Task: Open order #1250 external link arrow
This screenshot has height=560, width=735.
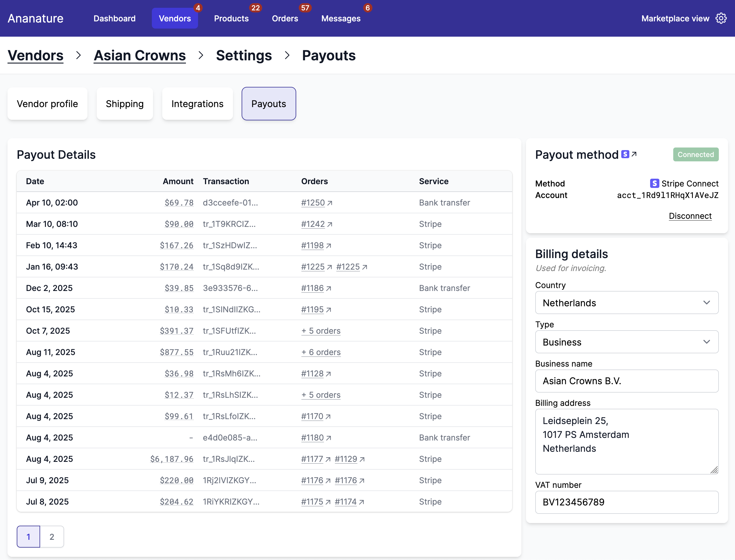Action: [329, 203]
